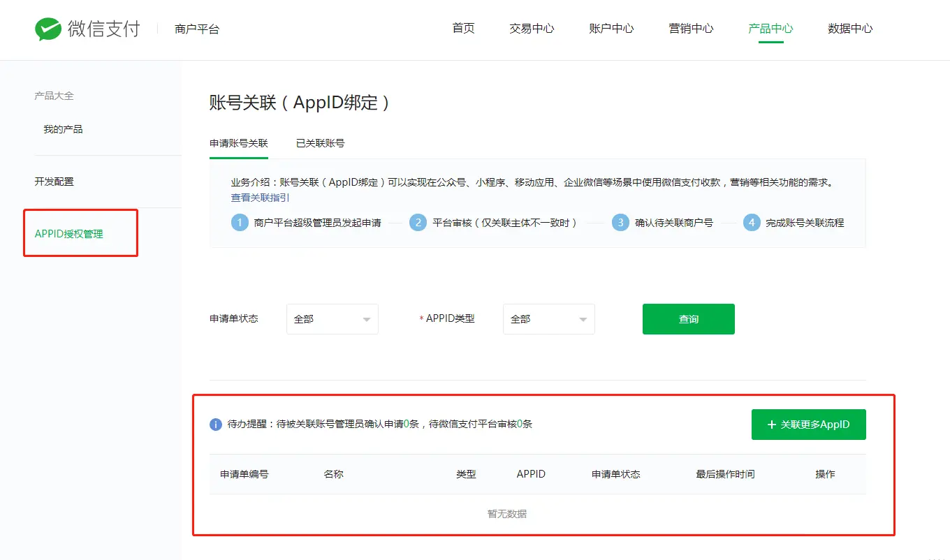Image resolution: width=950 pixels, height=560 pixels.
Task: Click the 关联更多AppID button
Action: coord(809,425)
